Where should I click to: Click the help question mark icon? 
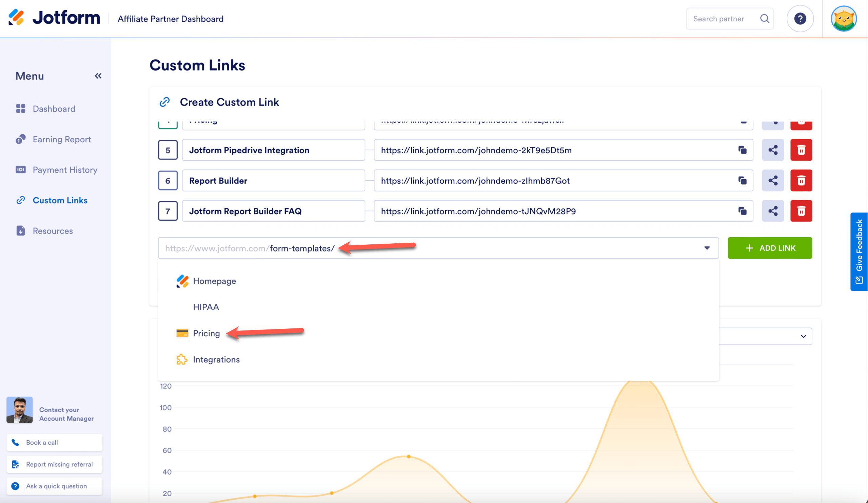(800, 19)
